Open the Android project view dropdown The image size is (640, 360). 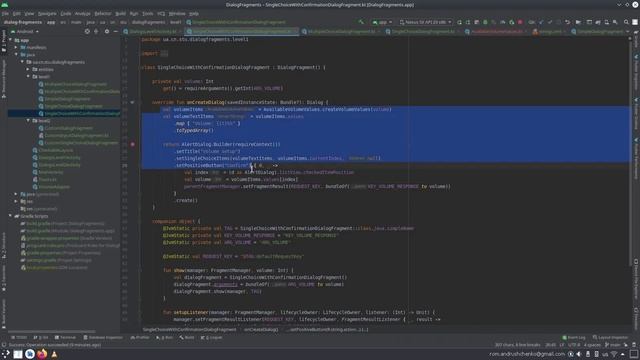pyautogui.click(x=25, y=31)
